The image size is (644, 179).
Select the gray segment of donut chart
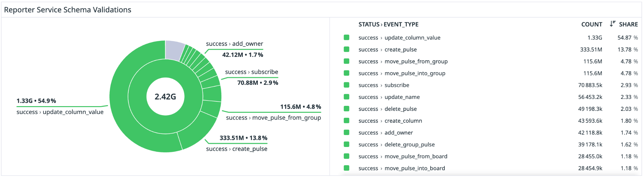coord(174,50)
